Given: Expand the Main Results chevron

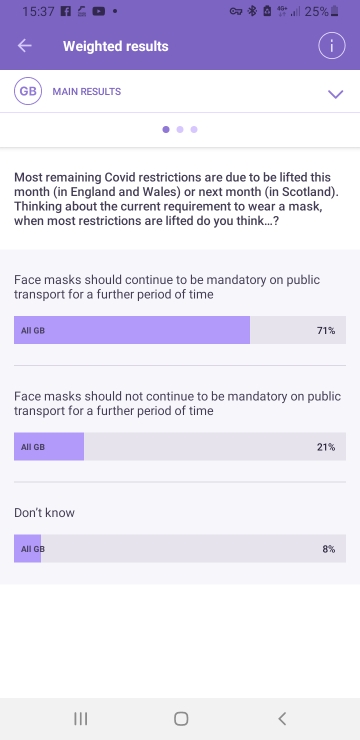Looking at the screenshot, I should [335, 94].
